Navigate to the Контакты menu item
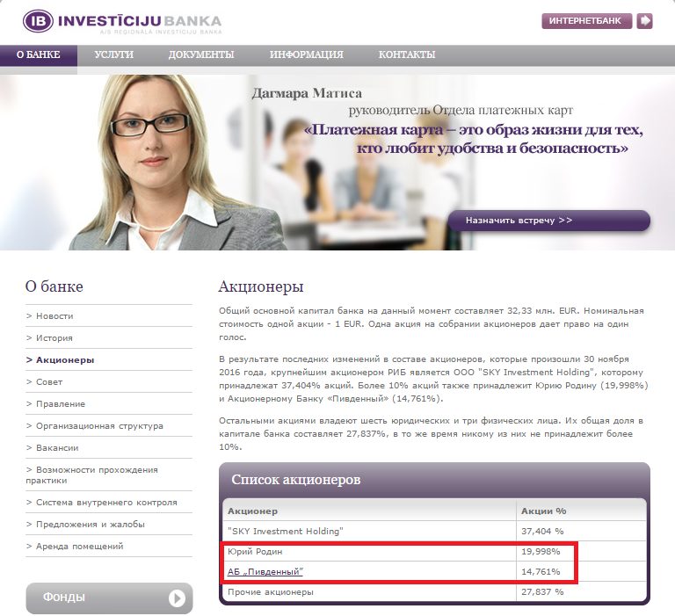 pyautogui.click(x=406, y=54)
